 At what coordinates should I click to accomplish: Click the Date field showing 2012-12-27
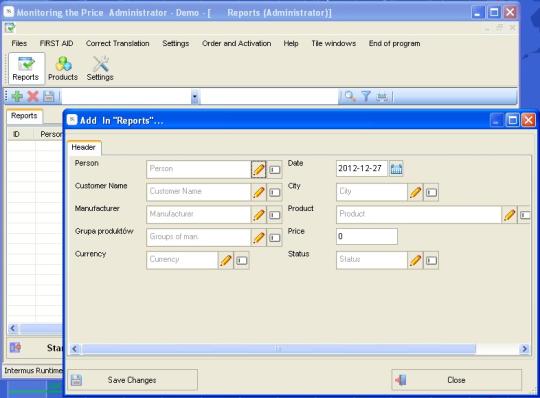[362, 169]
